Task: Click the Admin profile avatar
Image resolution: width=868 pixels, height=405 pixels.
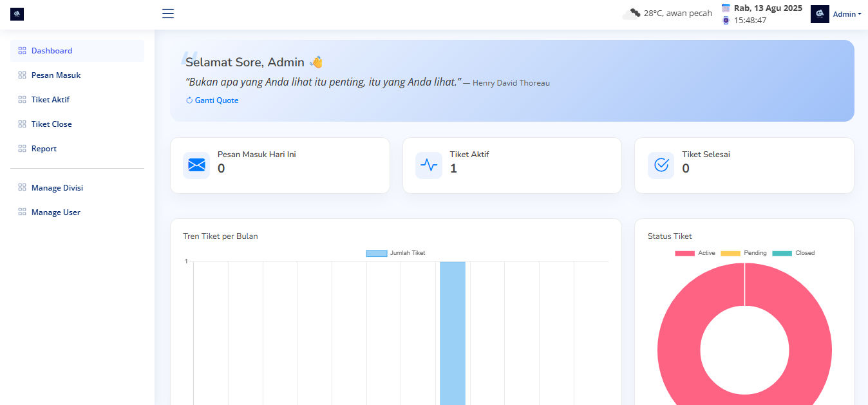Action: tap(820, 14)
